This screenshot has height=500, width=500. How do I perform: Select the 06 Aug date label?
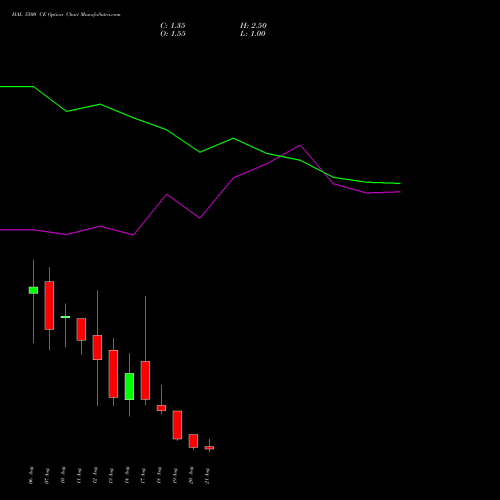pyautogui.click(x=31, y=475)
